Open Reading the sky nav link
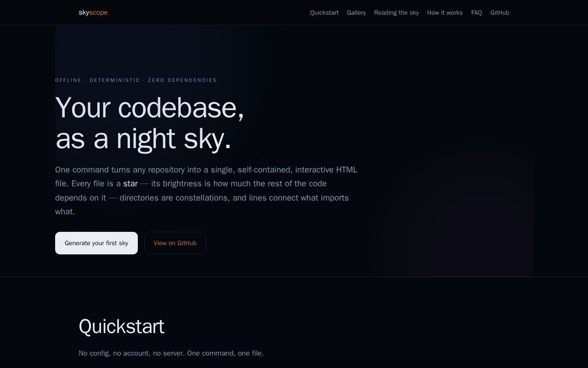This screenshot has height=368, width=588. pyautogui.click(x=396, y=12)
